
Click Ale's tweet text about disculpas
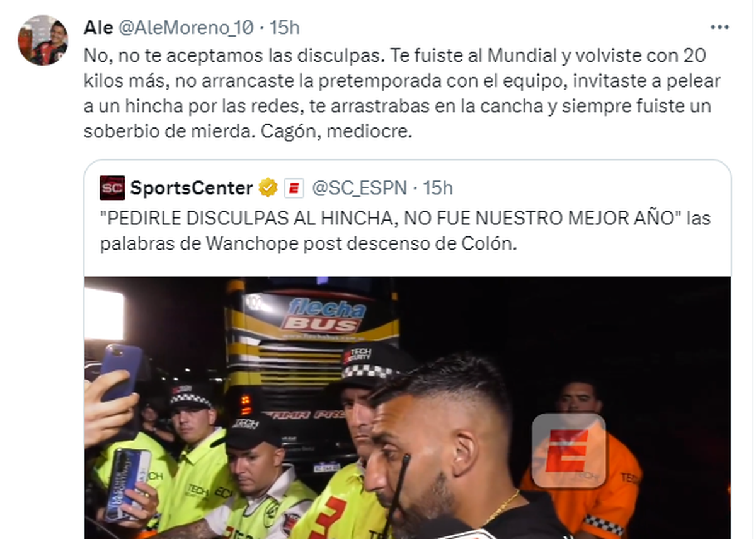pos(403,95)
